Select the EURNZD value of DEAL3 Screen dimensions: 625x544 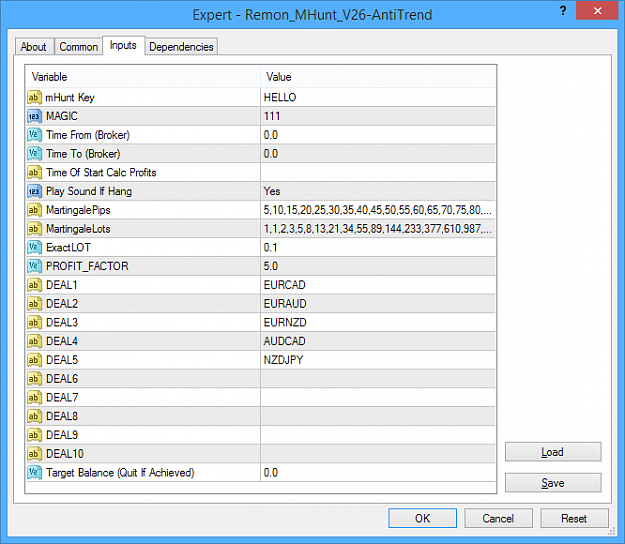point(378,322)
